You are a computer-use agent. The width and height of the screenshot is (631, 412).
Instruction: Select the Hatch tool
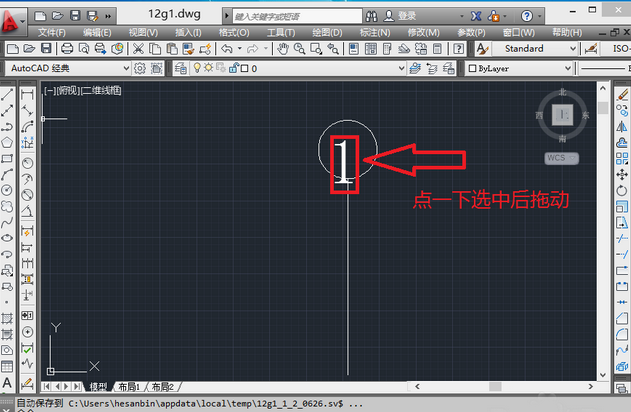[7, 318]
